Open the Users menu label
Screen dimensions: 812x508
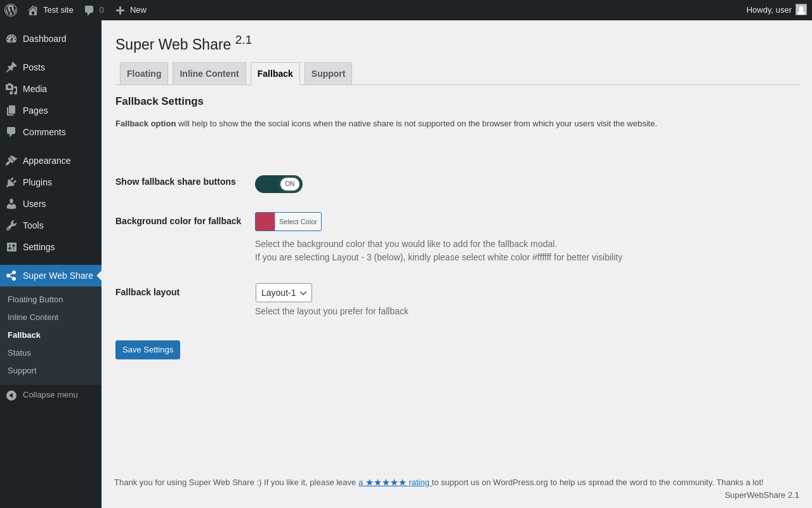[34, 204]
